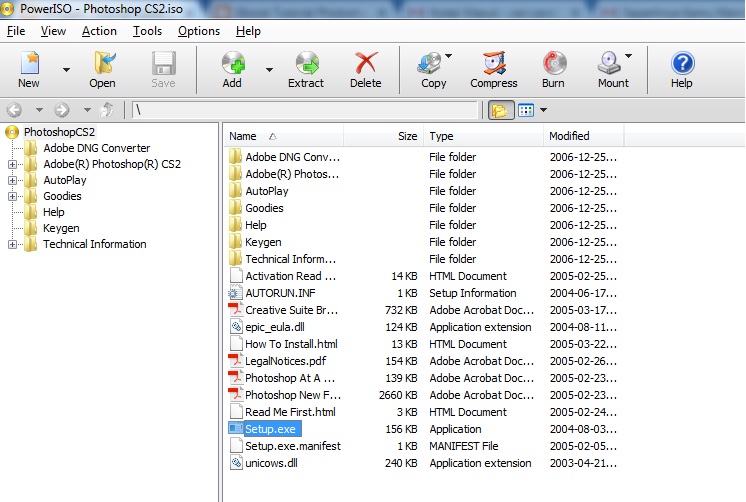Viewport: 746px width, 502px height.
Task: Select Help folder in the tree
Action: (54, 212)
